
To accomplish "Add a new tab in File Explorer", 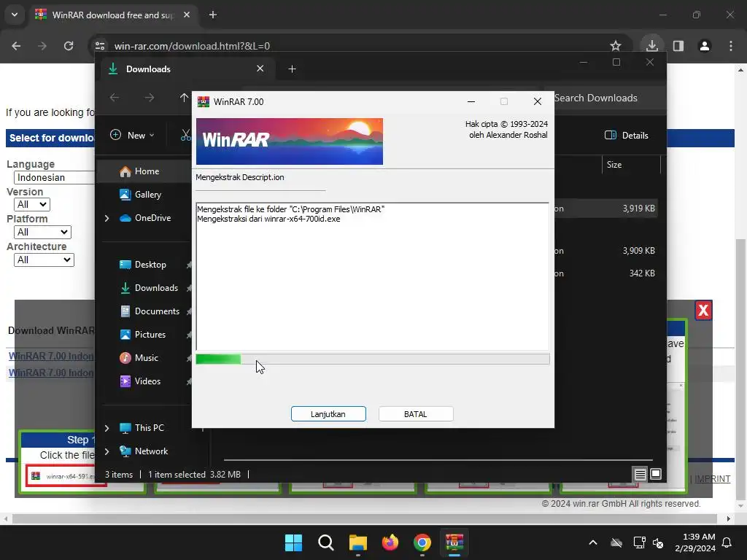I will pos(292,69).
